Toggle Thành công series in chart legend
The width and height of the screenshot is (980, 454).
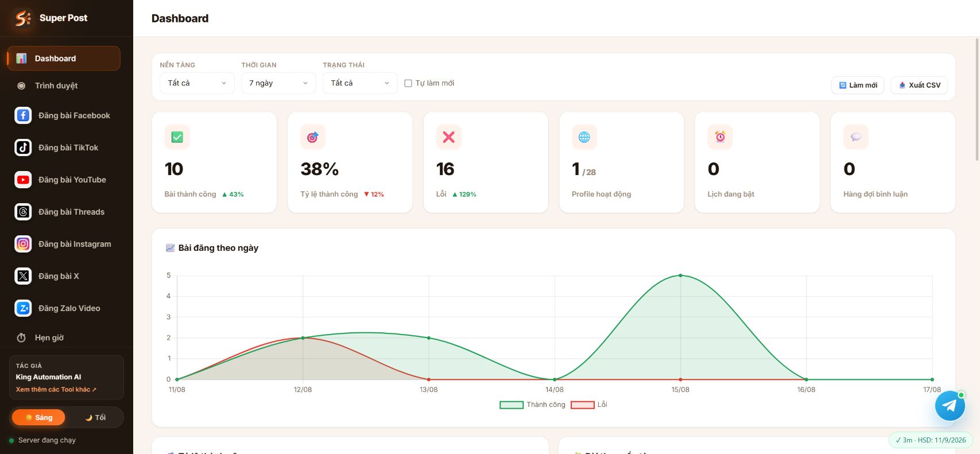point(532,405)
